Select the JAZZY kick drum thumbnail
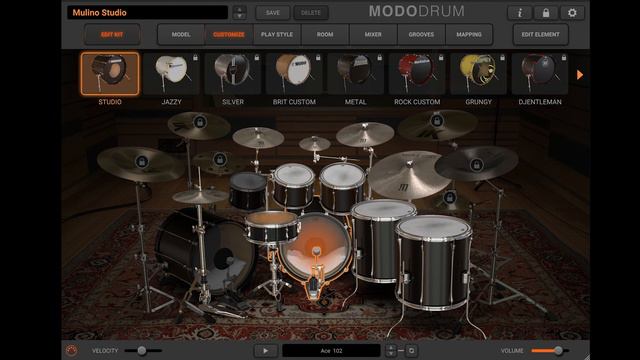Screen dimensions: 640x360 [171, 74]
